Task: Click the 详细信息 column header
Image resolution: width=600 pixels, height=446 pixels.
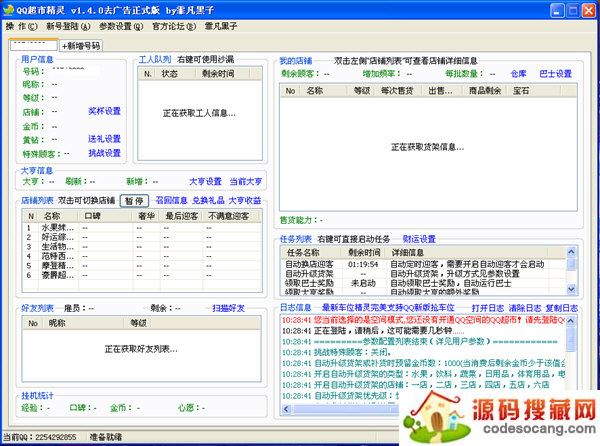Action: 467,253
